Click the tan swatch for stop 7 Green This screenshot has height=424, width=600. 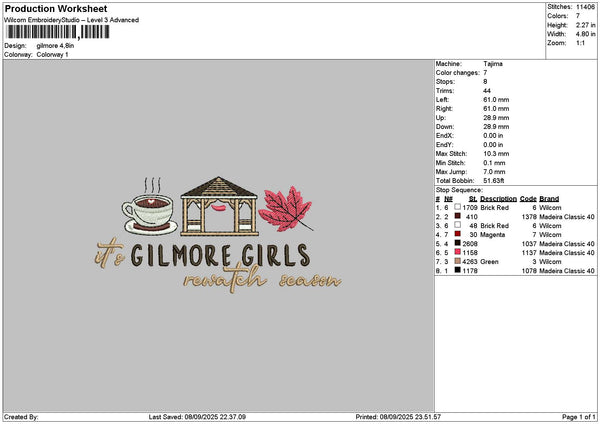457,261
